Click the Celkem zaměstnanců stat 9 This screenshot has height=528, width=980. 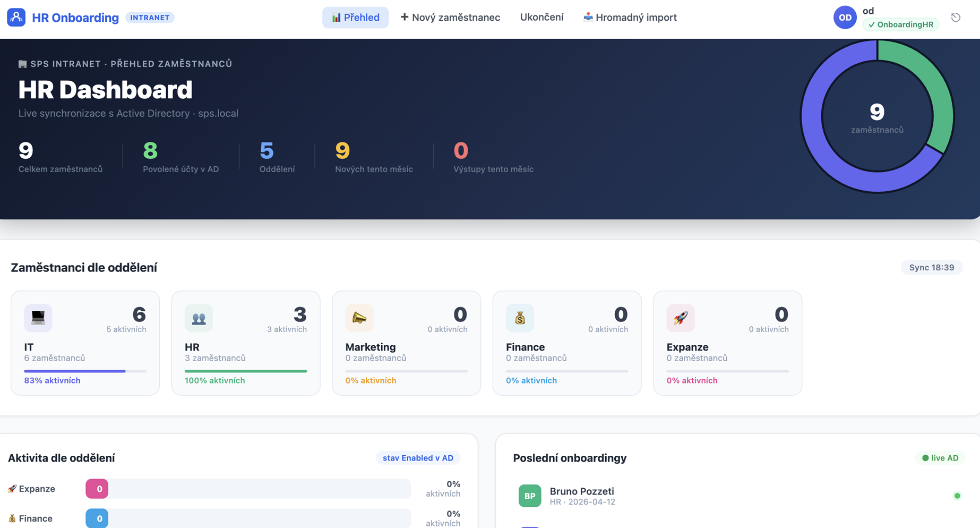point(61,157)
